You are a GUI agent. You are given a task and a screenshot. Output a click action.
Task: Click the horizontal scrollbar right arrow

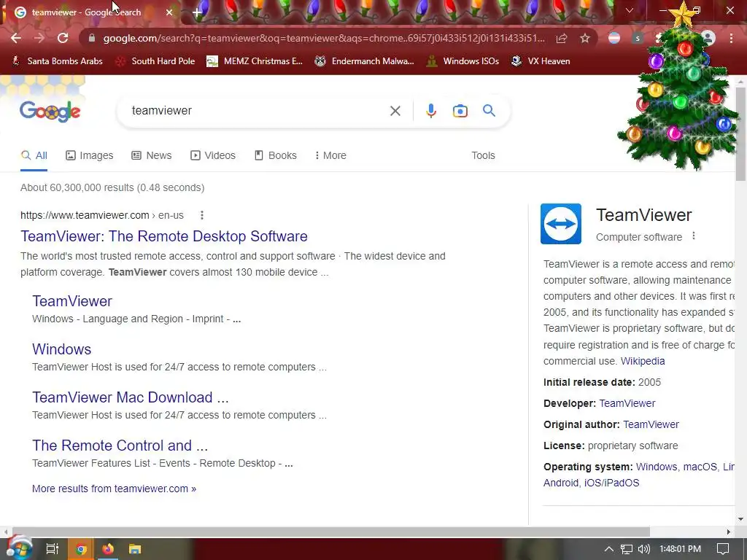tap(728, 532)
